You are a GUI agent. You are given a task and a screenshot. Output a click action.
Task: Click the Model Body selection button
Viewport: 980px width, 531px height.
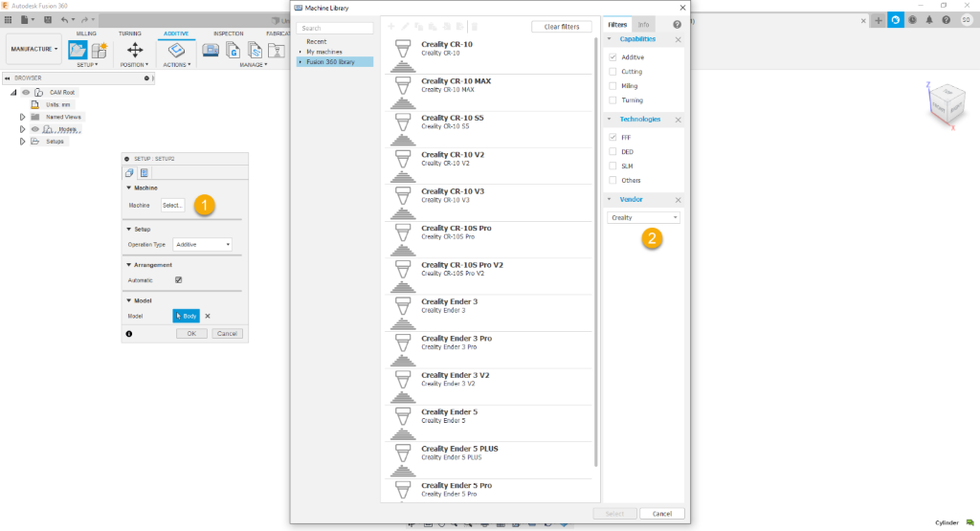click(x=187, y=316)
